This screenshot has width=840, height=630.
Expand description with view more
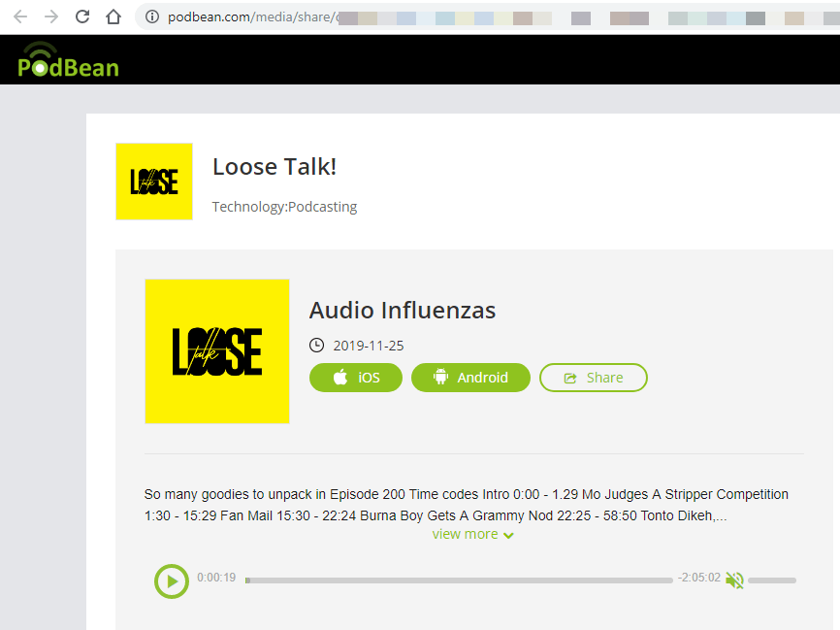pyautogui.click(x=473, y=535)
